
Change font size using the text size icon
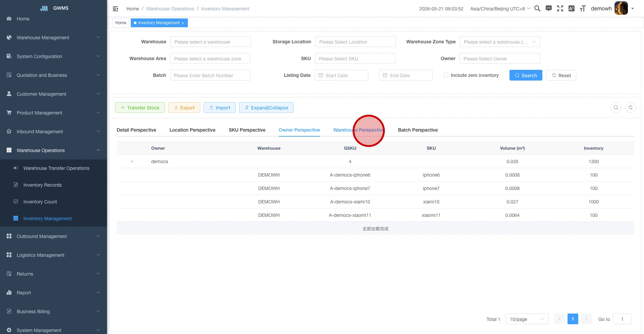tap(583, 9)
